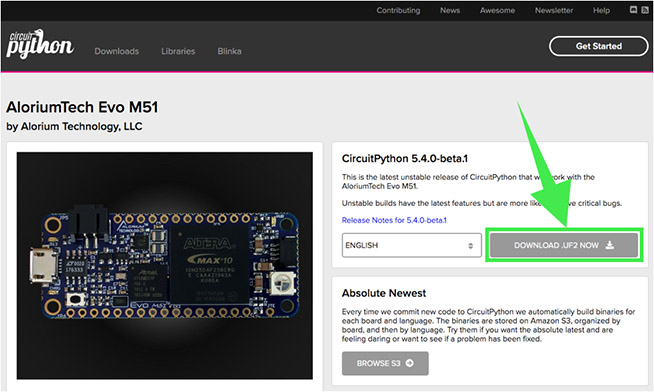Open the RSS feed icon in top bar
The image size is (654, 392).
[x=644, y=10]
